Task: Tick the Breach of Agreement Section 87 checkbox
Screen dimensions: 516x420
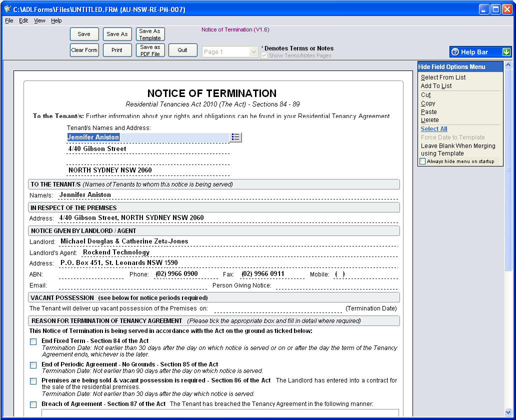Action: [33, 404]
